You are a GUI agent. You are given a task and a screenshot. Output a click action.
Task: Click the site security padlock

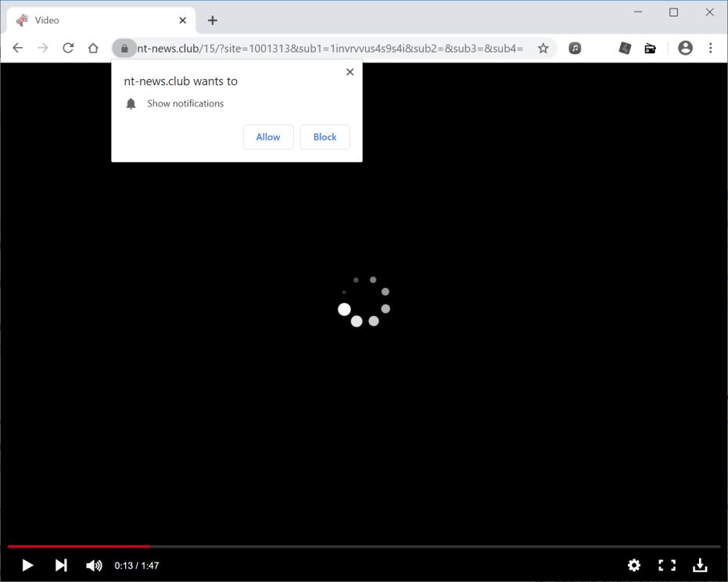pos(124,48)
